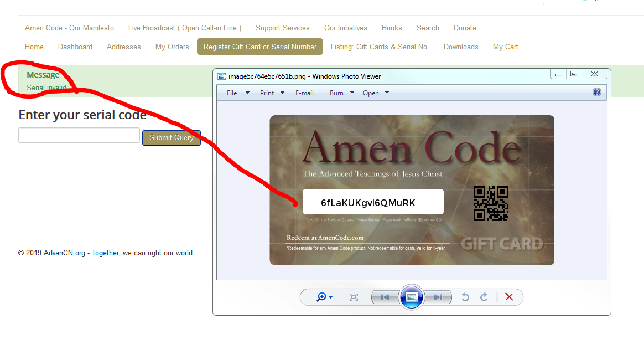Open the Burn menu dropdown arrow
The image size is (644, 349).
[x=352, y=93]
